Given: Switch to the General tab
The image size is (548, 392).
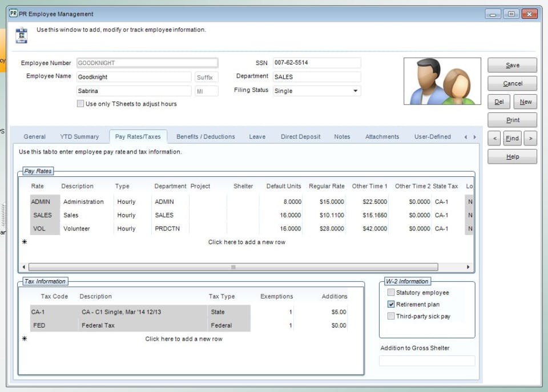Looking at the screenshot, I should pos(35,136).
